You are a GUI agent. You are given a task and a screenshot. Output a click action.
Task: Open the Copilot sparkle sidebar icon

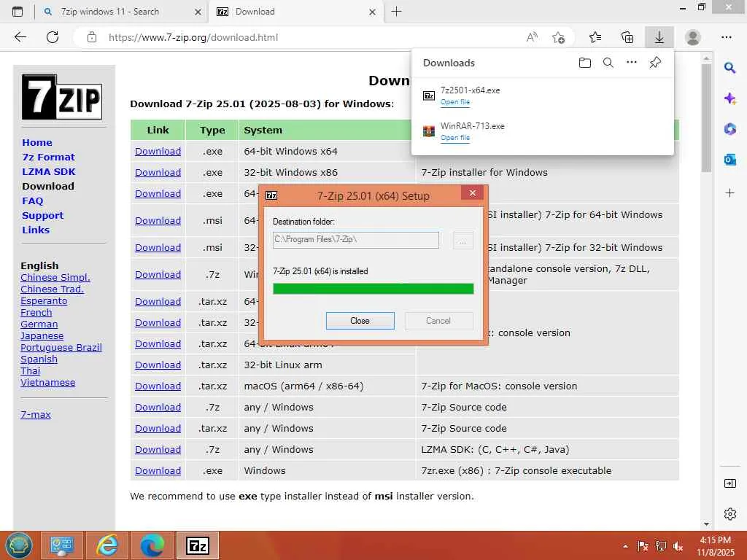pyautogui.click(x=729, y=98)
